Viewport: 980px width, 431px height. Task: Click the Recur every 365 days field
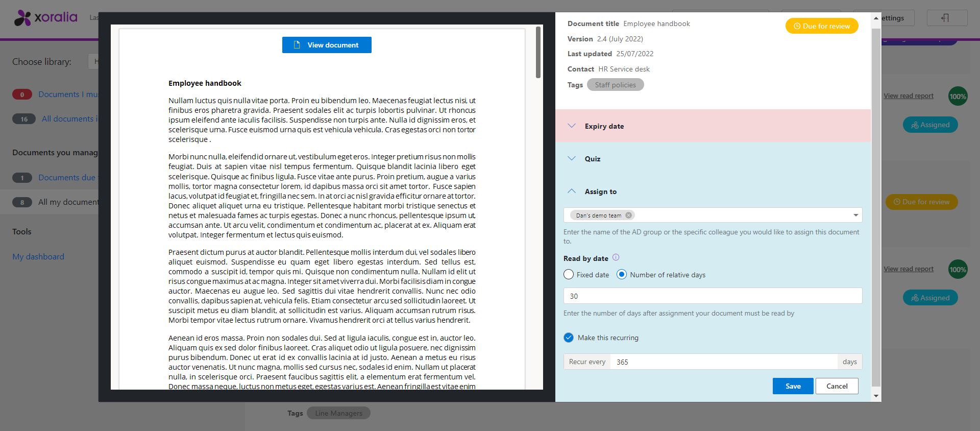pyautogui.click(x=724, y=362)
